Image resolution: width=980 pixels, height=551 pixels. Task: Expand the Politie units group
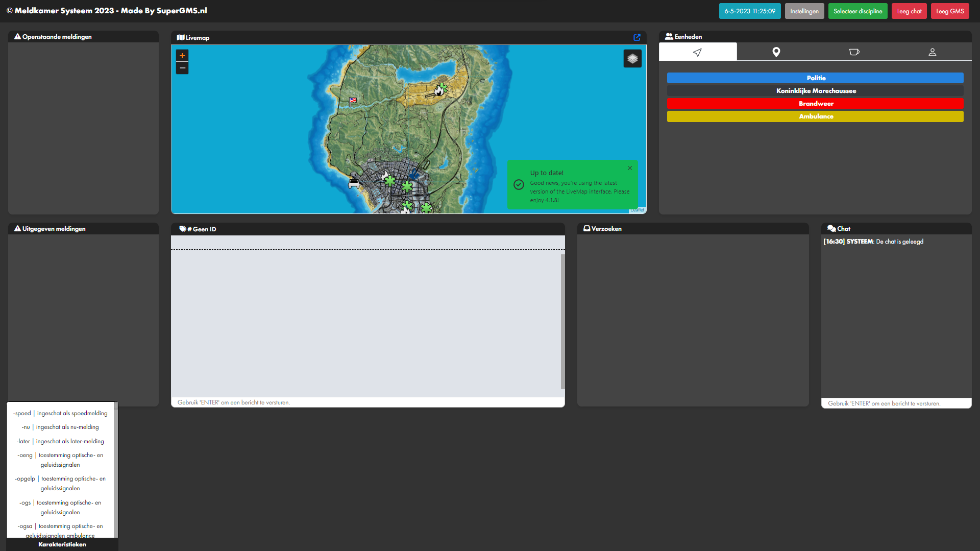tap(815, 78)
